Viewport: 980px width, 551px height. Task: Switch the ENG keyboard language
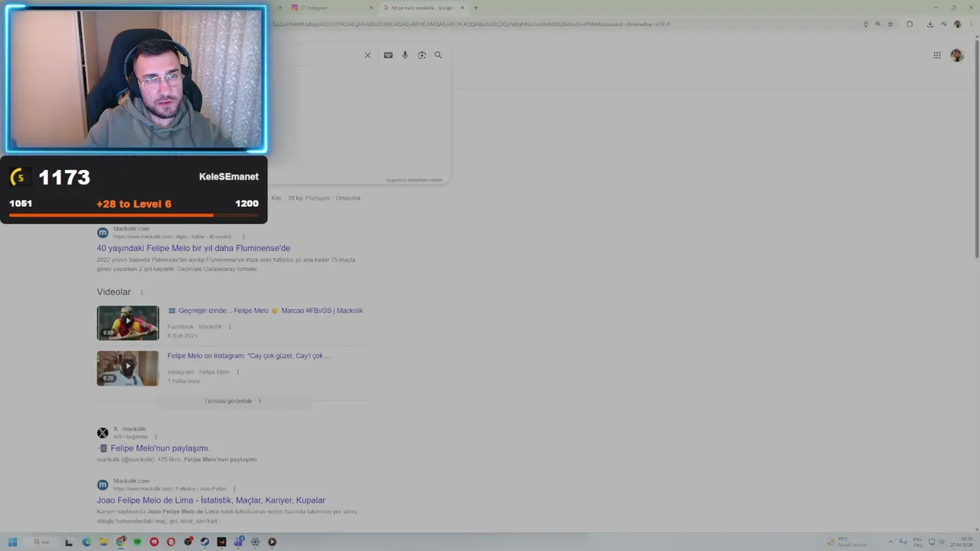coord(917,542)
